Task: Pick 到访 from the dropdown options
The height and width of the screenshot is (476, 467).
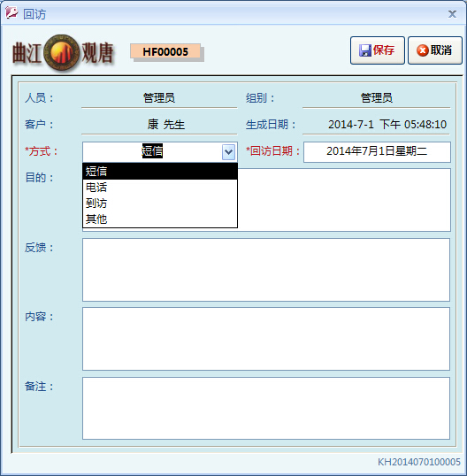Action: click(160, 203)
